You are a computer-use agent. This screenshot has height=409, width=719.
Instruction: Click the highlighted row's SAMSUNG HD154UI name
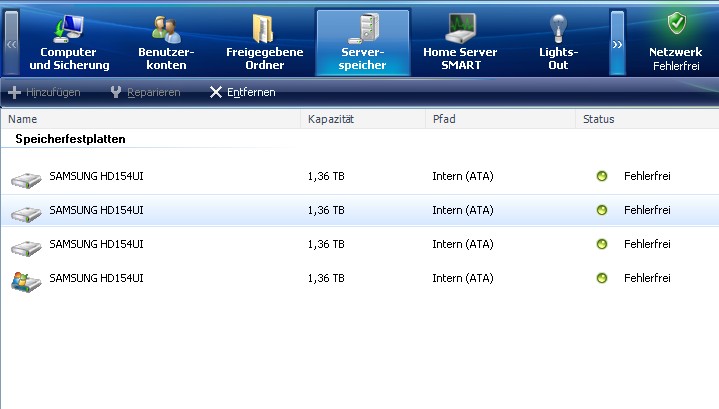click(x=96, y=210)
